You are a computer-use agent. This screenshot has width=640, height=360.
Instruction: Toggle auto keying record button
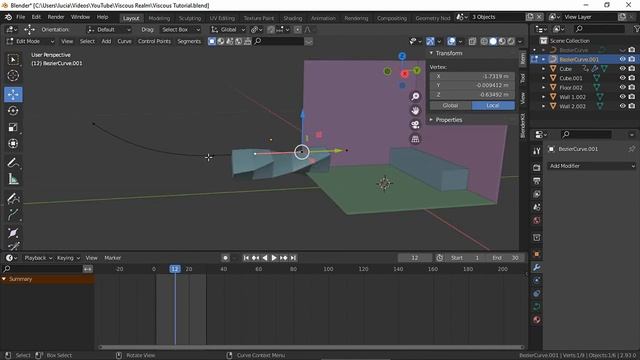click(225, 258)
